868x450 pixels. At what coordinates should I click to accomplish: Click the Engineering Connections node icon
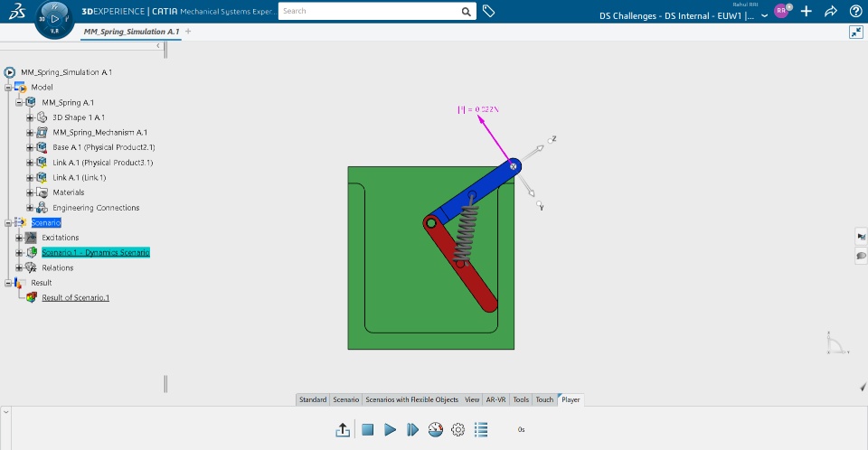pos(42,208)
